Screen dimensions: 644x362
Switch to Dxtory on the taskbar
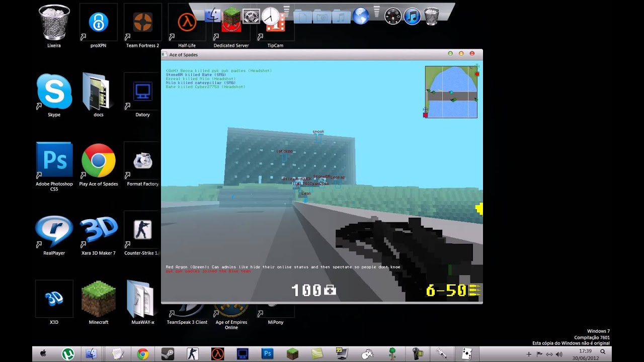243,354
